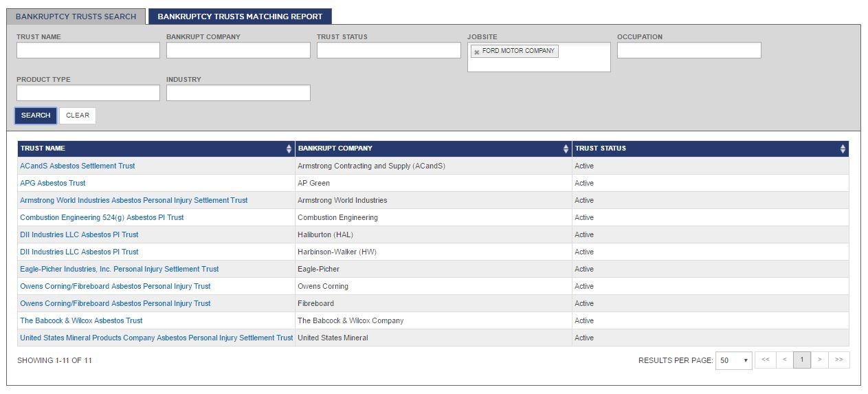Click the Bankrupt Company column header
The image size is (868, 394).
(x=433, y=149)
